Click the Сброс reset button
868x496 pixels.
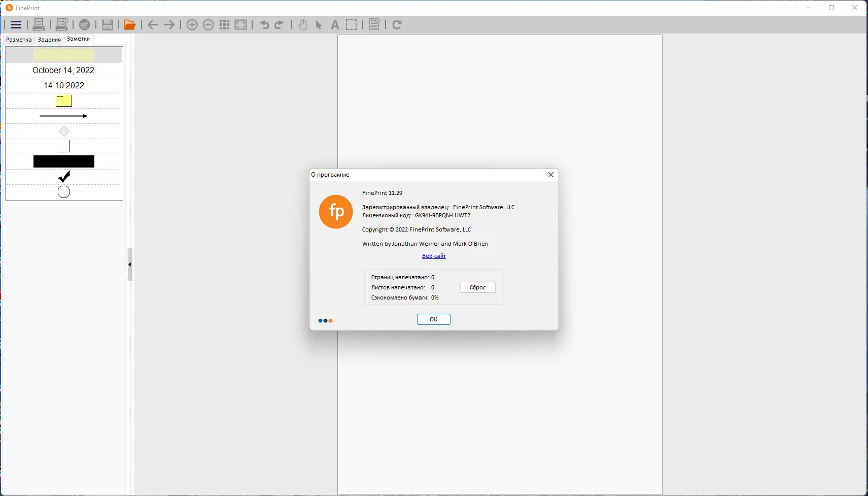coord(478,287)
